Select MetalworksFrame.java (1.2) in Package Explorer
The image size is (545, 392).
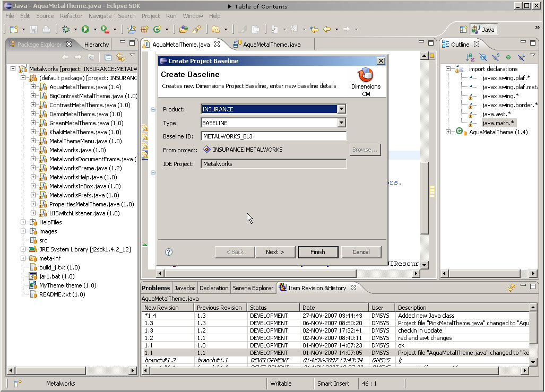pos(85,168)
